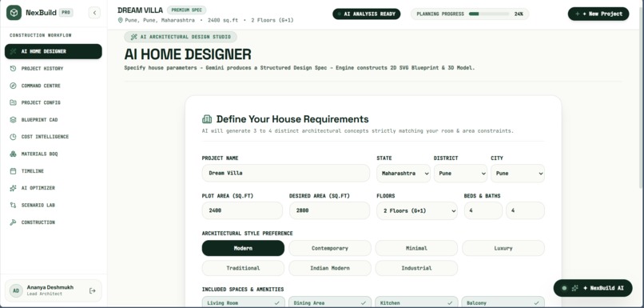Click the Planning Progress bar

pos(489,14)
